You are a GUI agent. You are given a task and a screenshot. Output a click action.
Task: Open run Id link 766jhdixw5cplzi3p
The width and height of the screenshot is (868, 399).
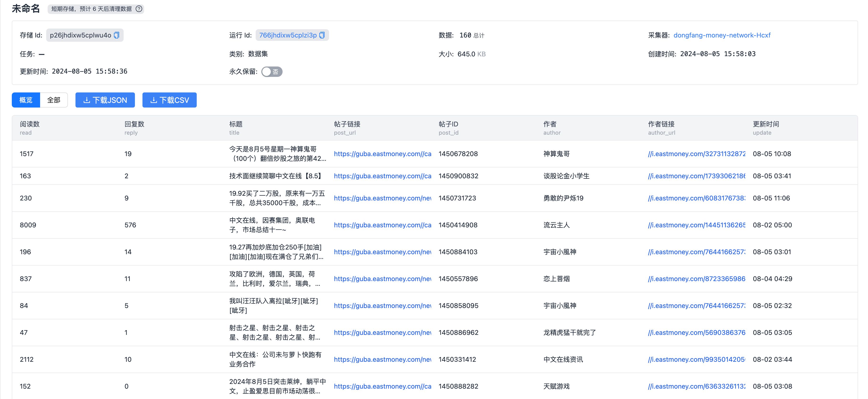(x=288, y=35)
